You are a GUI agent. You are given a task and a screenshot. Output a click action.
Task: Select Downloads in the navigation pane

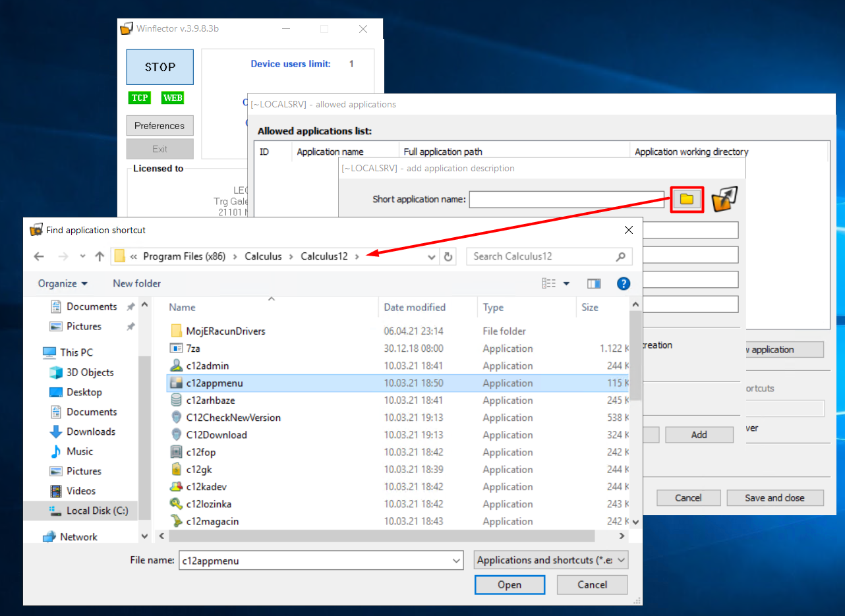pos(90,432)
